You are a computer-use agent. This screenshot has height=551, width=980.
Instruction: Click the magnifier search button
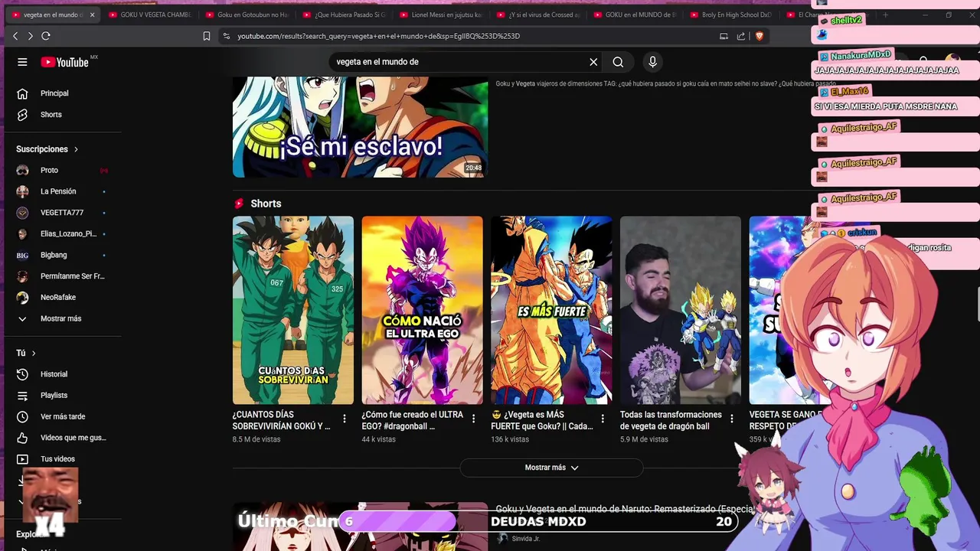point(618,62)
